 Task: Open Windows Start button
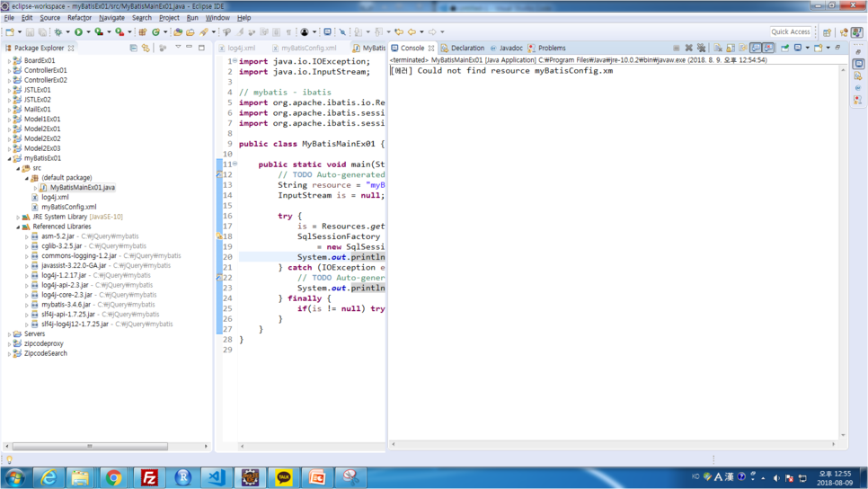[15, 477]
